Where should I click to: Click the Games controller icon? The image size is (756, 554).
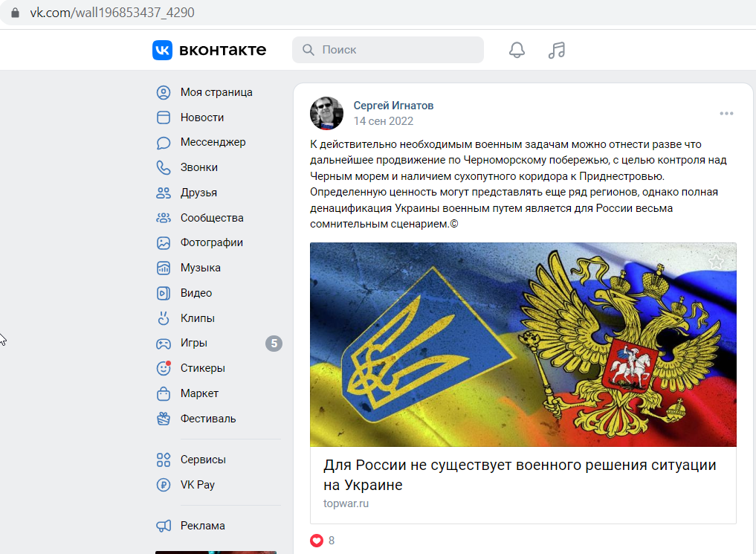click(164, 344)
